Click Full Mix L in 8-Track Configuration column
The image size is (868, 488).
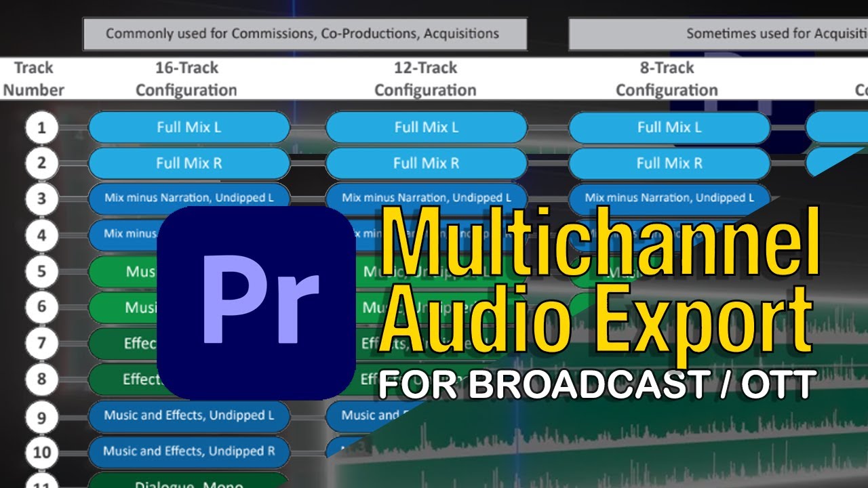[669, 127]
